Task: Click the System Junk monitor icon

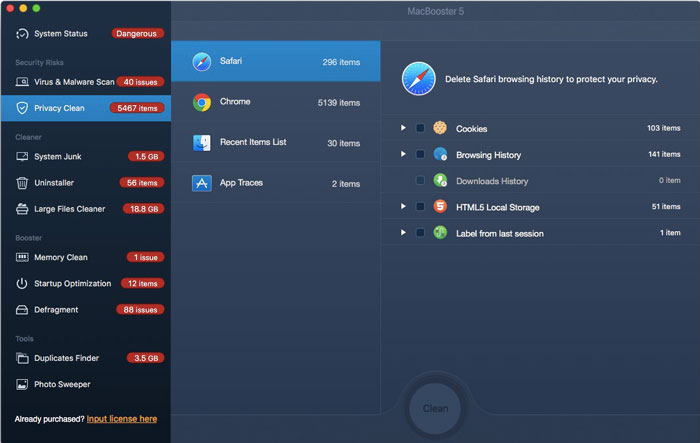Action: pos(22,157)
